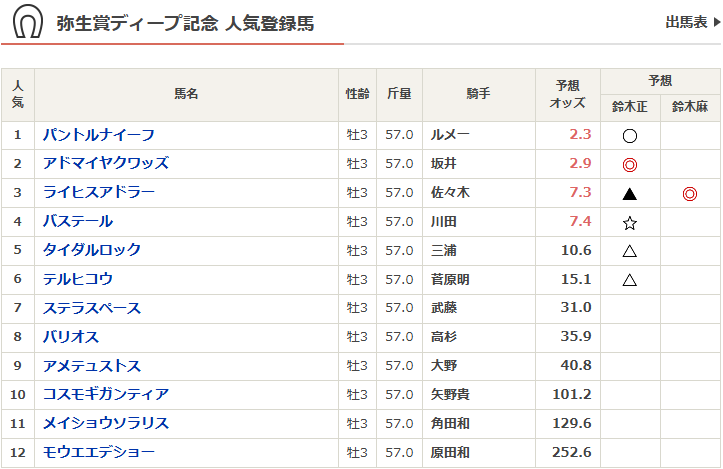Click jockey name ルメー in first row

449,135
